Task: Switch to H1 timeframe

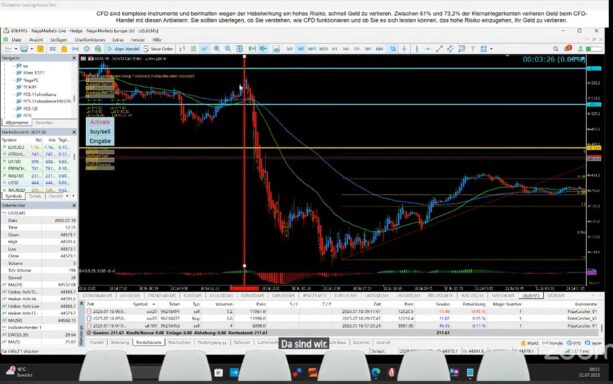Action: pos(334,49)
